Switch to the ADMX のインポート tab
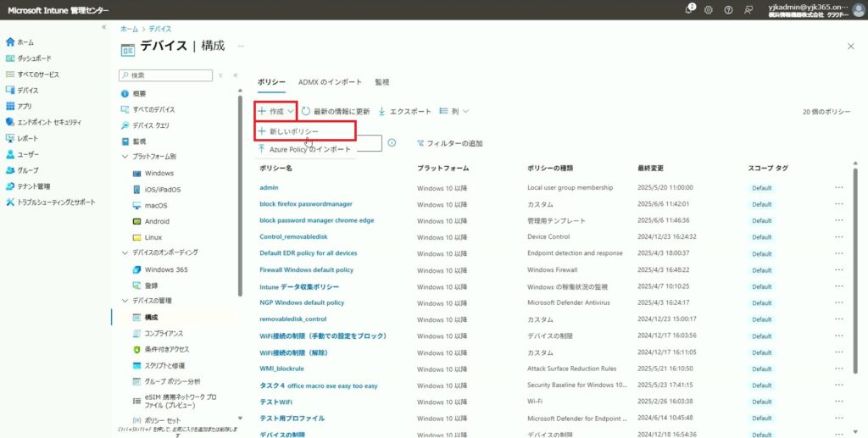 pyautogui.click(x=330, y=82)
